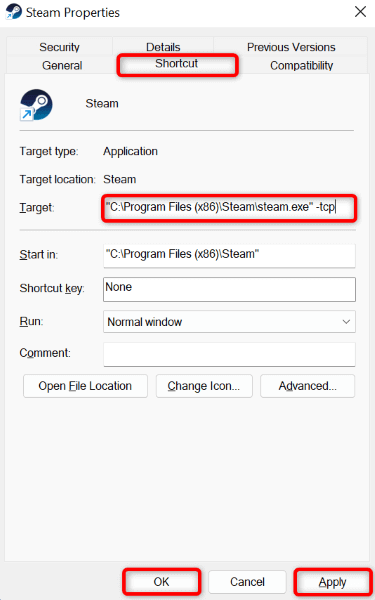
Task: Click into the Target path field
Action: point(229,208)
